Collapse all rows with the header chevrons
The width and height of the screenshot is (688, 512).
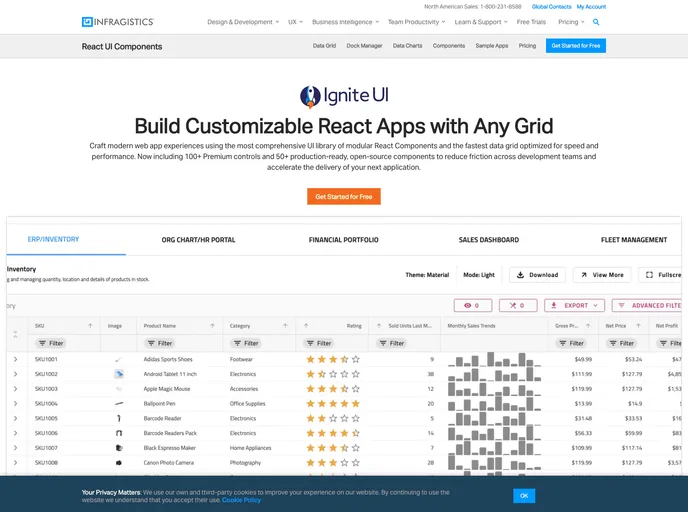point(15,334)
